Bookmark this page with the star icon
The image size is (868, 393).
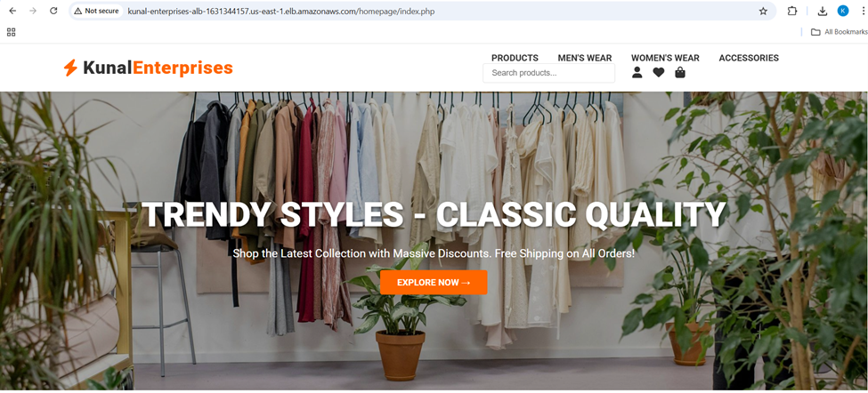(x=763, y=11)
